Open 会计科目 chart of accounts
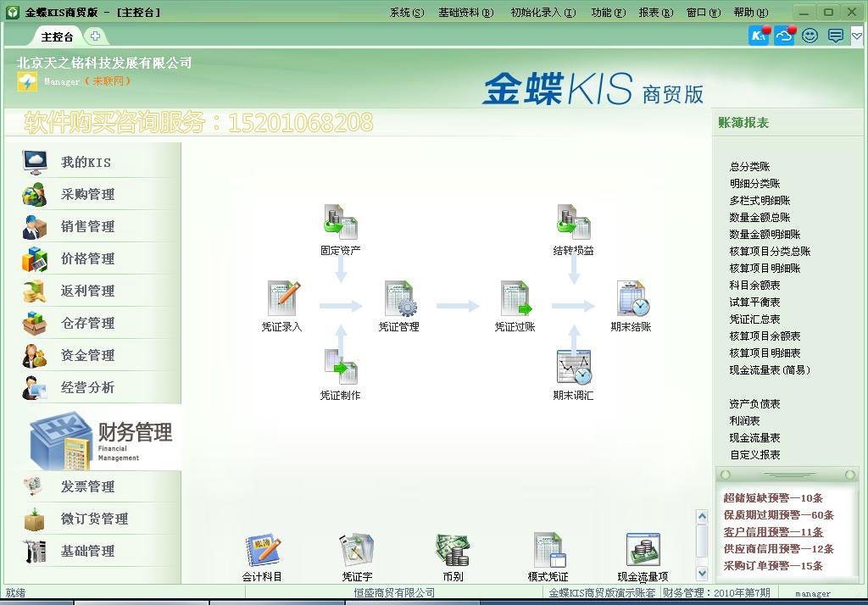 262,551
